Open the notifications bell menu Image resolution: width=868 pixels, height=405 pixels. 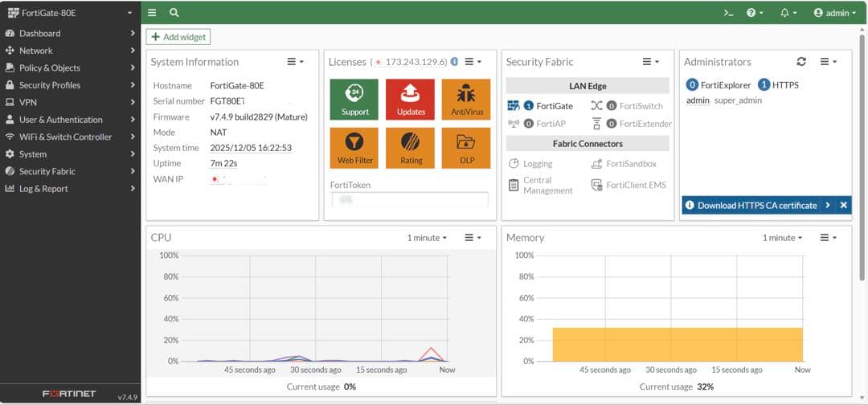point(788,13)
